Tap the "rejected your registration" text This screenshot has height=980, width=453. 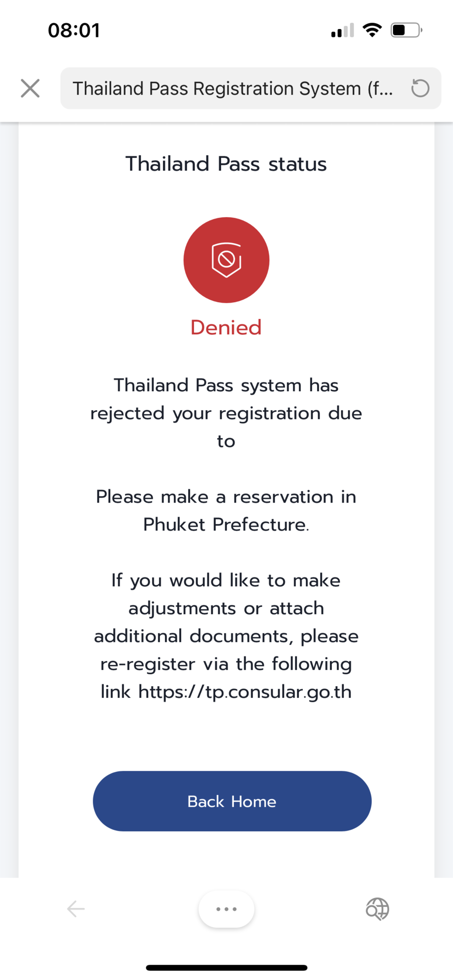pos(226,413)
